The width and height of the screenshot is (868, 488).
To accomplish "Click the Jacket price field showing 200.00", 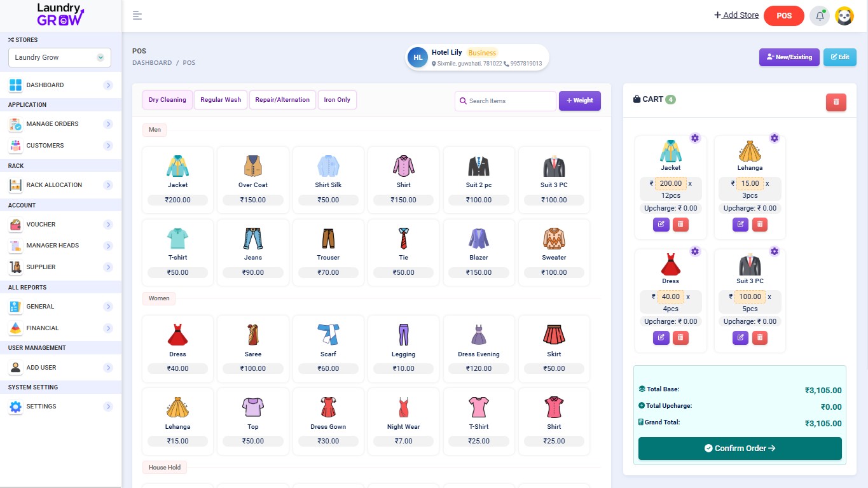I will (670, 183).
